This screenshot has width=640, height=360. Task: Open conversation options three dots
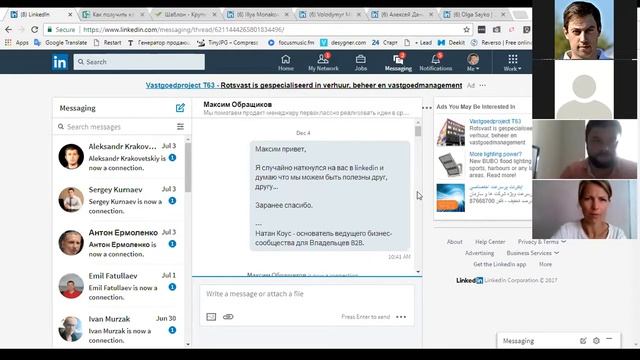click(x=427, y=108)
